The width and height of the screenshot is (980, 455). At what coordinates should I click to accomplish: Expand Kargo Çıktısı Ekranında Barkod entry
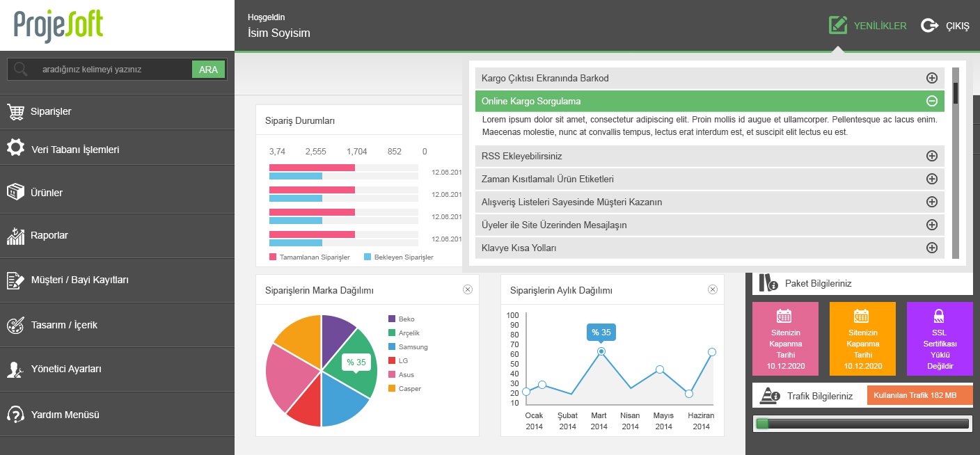[x=932, y=78]
